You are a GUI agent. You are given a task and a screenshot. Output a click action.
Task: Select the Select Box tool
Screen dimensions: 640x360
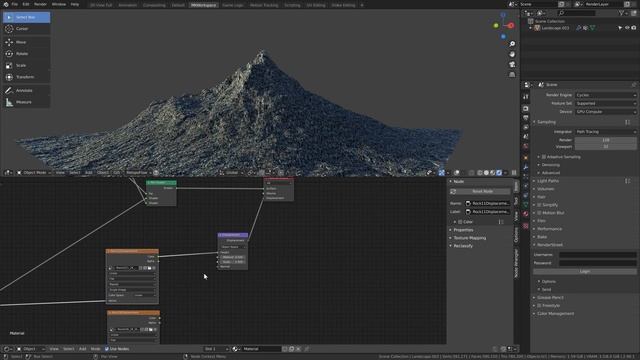click(x=27, y=17)
